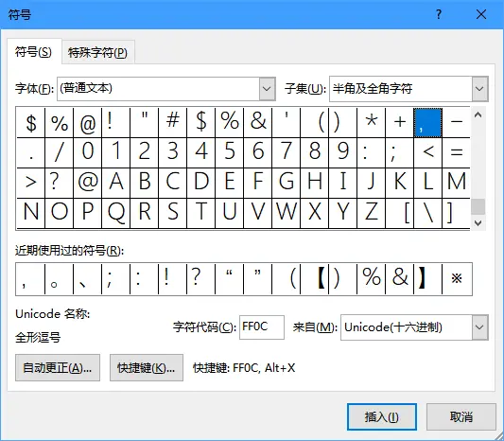Screen dimensions: 504x441
Task: Choose the 】 bracket in recently used symbols
Action: [x=427, y=279]
